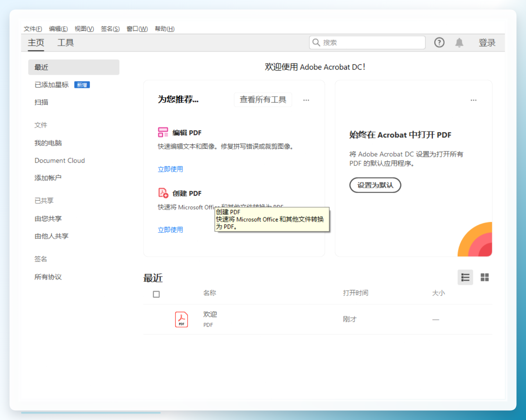Click the 刚才 opened-time cell
The width and height of the screenshot is (526, 420).
pyautogui.click(x=350, y=319)
